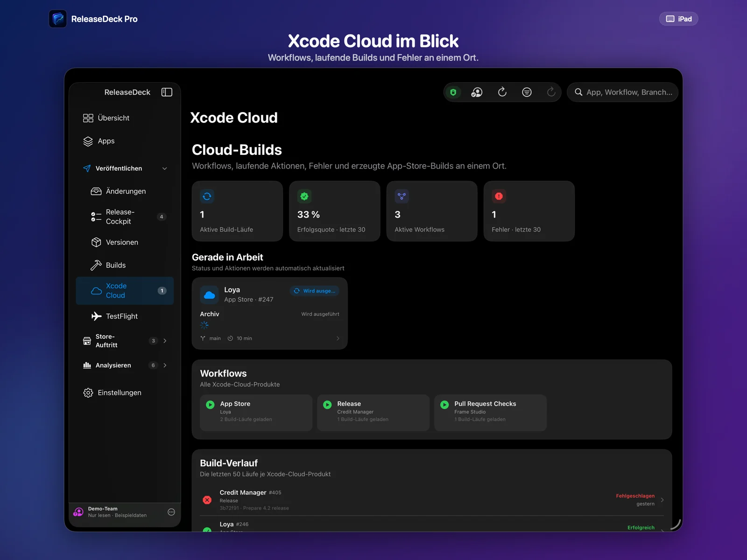Screen dimensions: 747x560
Task: Select Xcode Cloud sidebar item
Action: tap(125, 291)
